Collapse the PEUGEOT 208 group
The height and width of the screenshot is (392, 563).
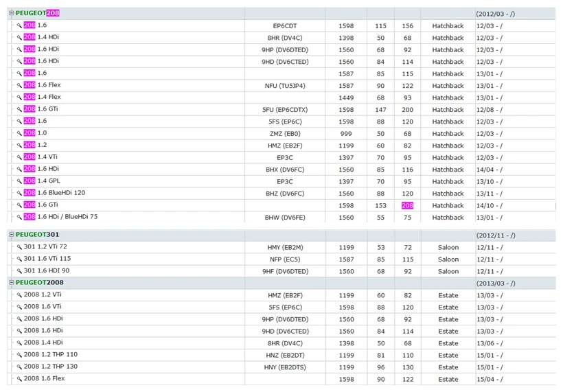pyautogui.click(x=11, y=13)
